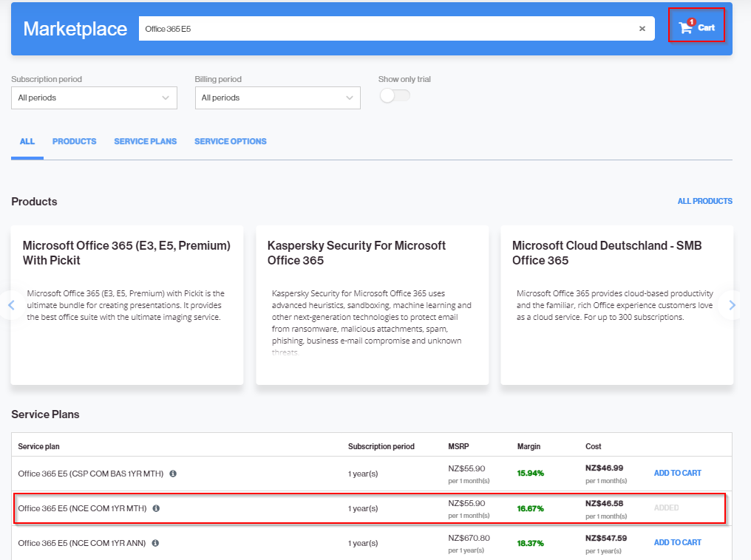Click the Cost column header
The width and height of the screenshot is (751, 560).
pos(593,446)
